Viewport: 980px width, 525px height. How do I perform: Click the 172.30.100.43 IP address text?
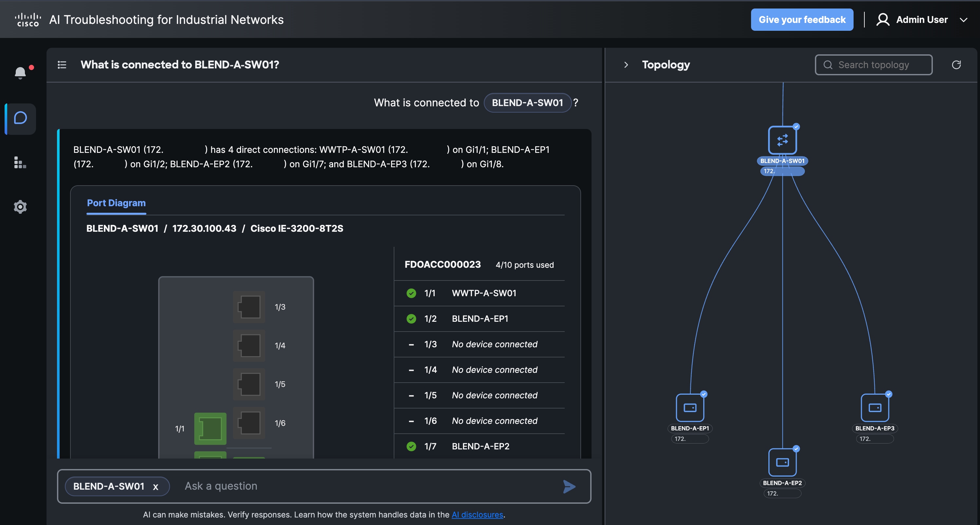tap(204, 228)
